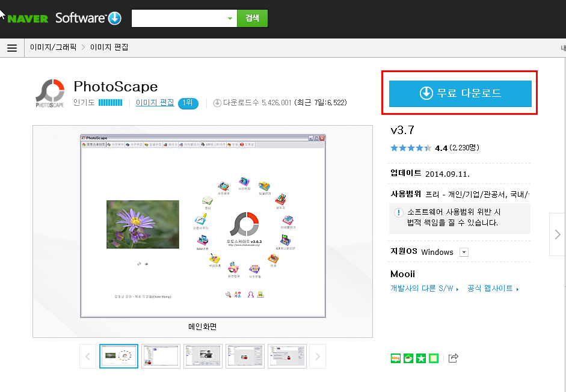566x392 pixels.
Task: Open the 공식 웹사이트 official site link
Action: 493,289
